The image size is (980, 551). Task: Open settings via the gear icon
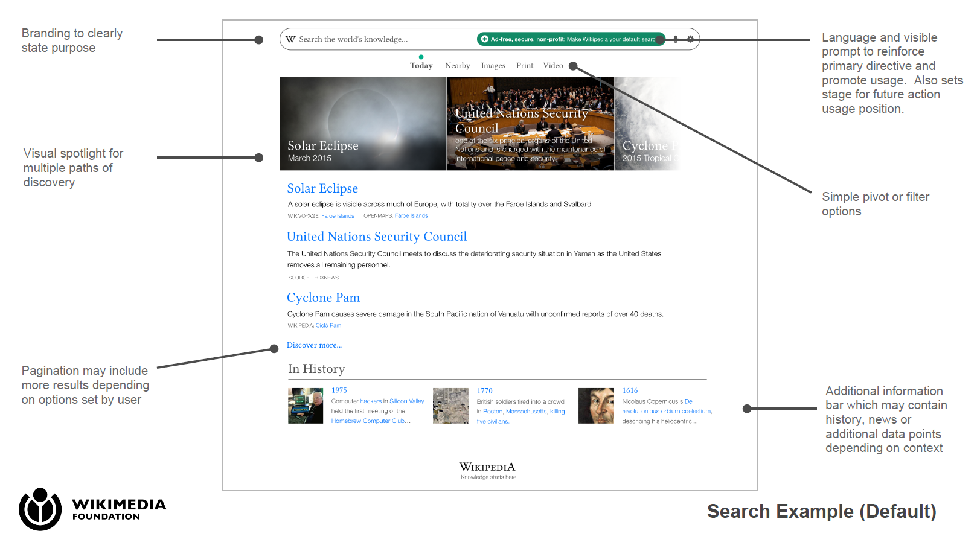[690, 39]
